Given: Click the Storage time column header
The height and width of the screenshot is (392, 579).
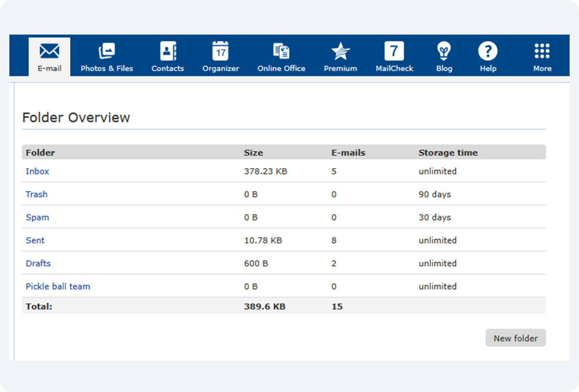Looking at the screenshot, I should (448, 153).
